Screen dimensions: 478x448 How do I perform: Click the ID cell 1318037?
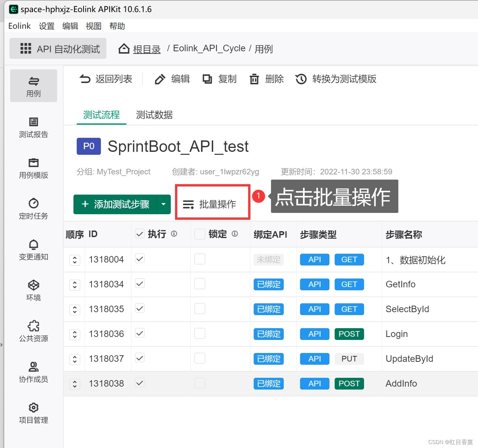point(106,359)
